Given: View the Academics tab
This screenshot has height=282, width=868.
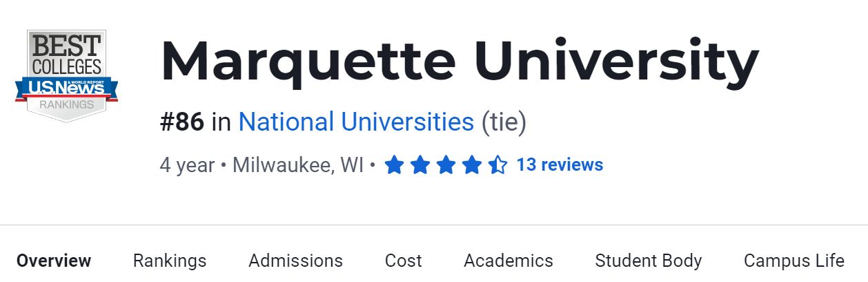Looking at the screenshot, I should point(509,261).
